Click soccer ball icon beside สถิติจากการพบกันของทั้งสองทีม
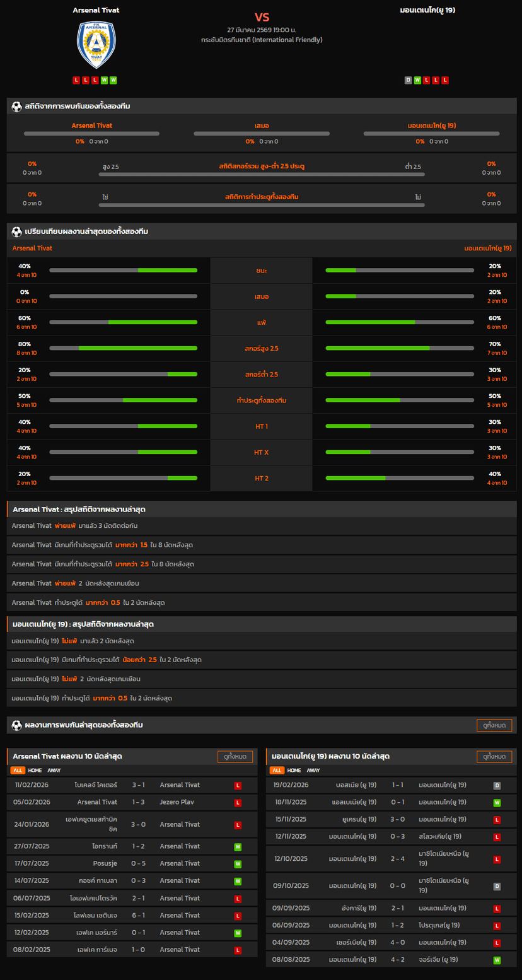Screen dimensions: 522x980 [17, 107]
